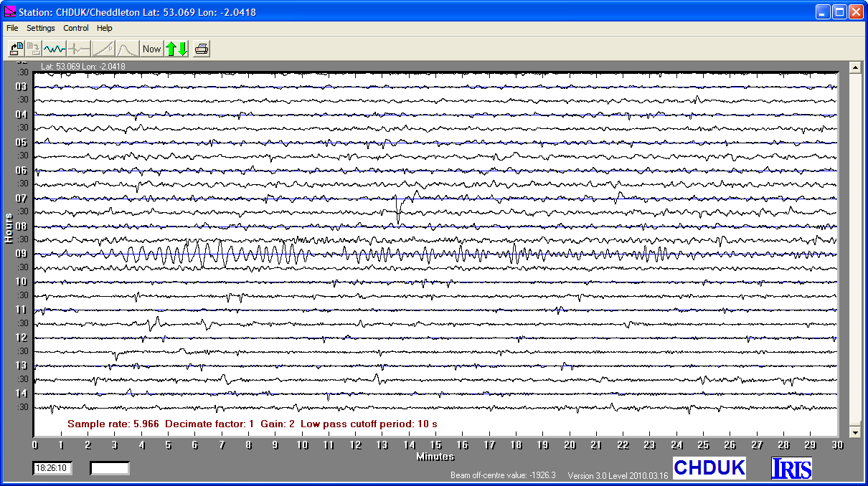
Task: Open the Help menu
Action: click(105, 29)
